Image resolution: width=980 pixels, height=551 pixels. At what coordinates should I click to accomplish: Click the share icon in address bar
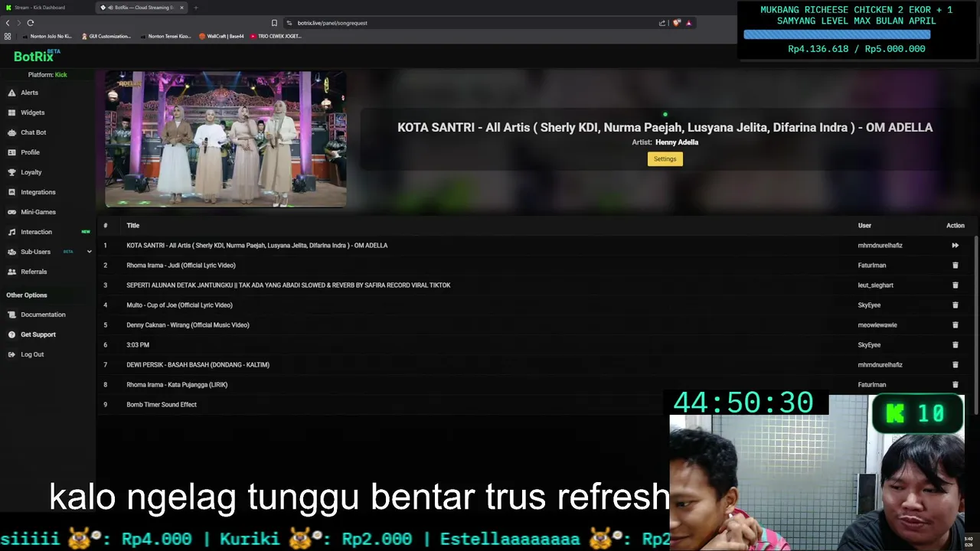pos(662,23)
